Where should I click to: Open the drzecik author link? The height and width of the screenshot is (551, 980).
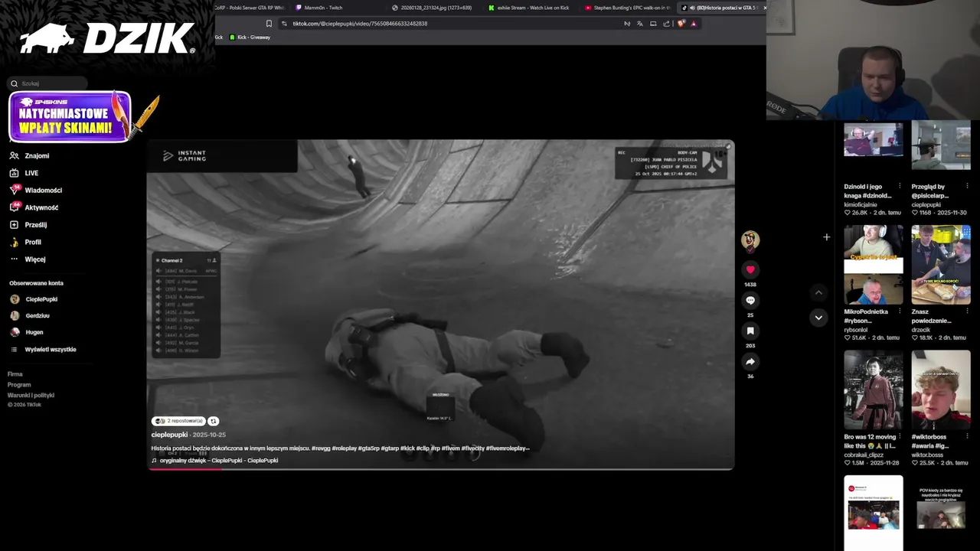(921, 330)
